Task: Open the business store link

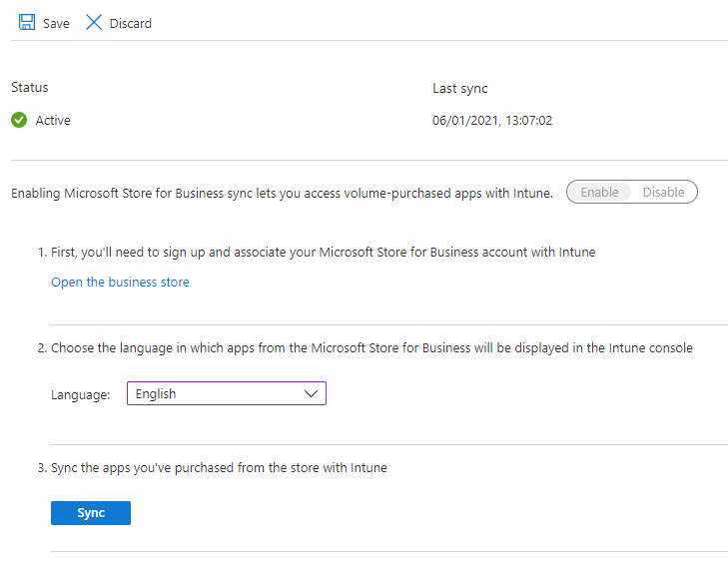Action: tap(120, 282)
